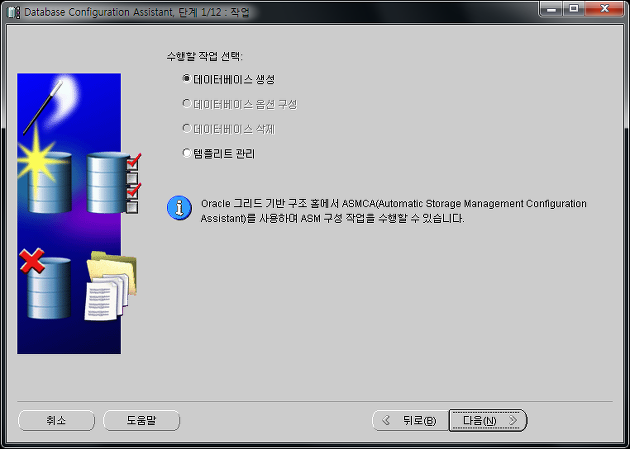
Task: Click the DBCA title bar application icon
Action: click(14, 12)
